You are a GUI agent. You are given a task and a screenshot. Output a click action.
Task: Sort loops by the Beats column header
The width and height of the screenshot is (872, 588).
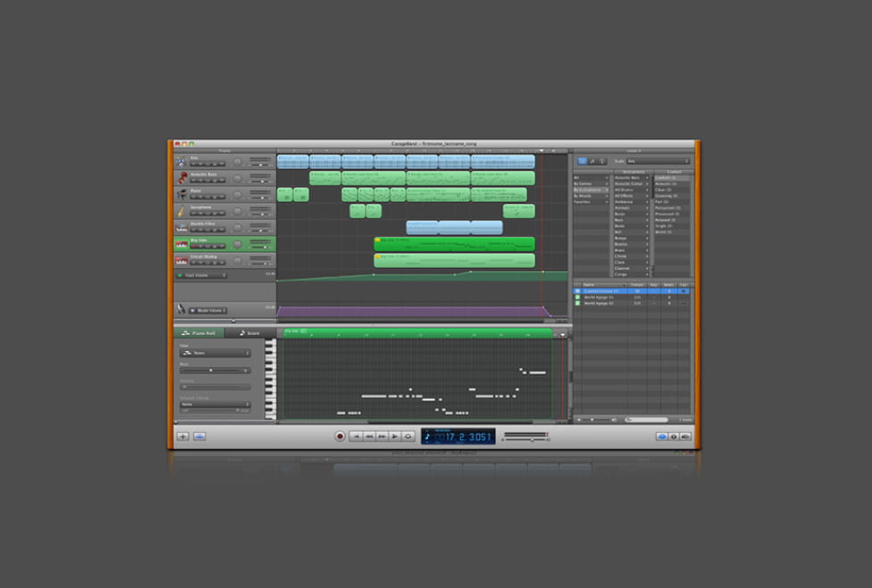[669, 284]
